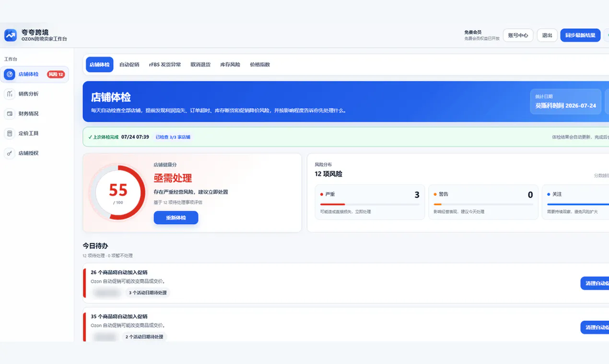The height and width of the screenshot is (364, 609).
Task: Click the 销售分析 chart icon in sidebar
Action: tap(9, 94)
